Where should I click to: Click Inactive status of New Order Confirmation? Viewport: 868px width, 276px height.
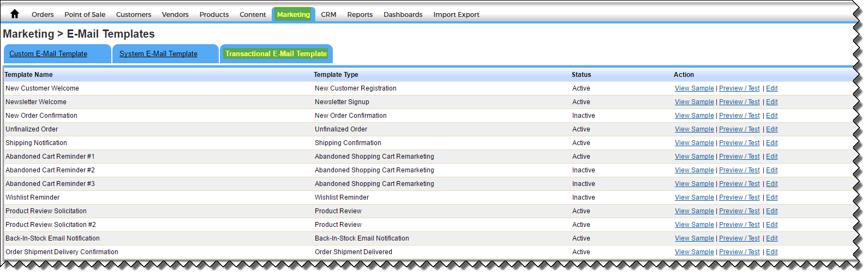pyautogui.click(x=584, y=116)
